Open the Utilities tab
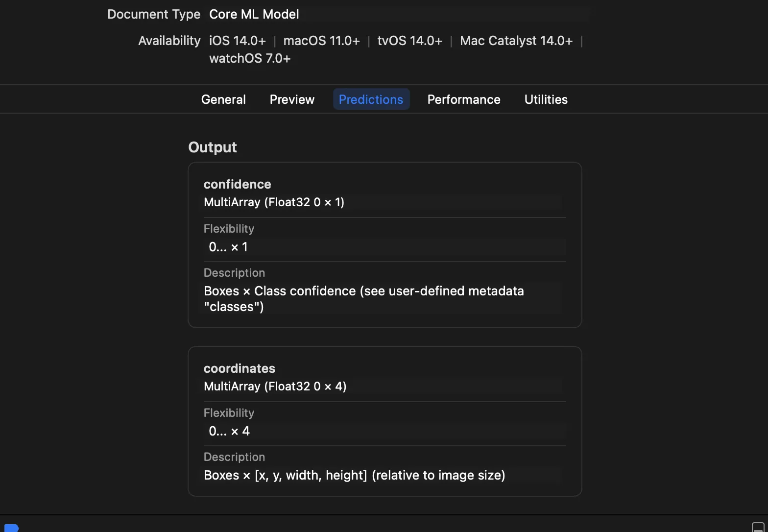The width and height of the screenshot is (768, 532). (546, 99)
